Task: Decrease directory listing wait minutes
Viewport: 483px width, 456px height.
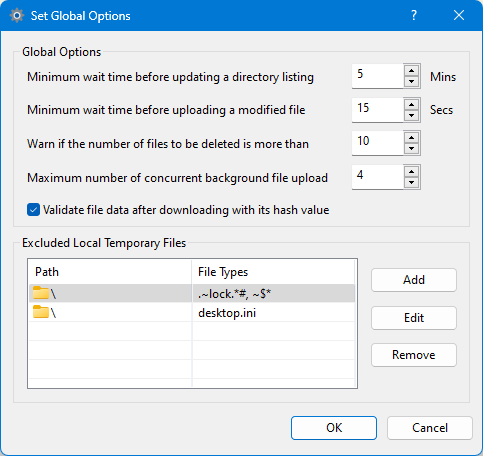Action: [x=412, y=82]
